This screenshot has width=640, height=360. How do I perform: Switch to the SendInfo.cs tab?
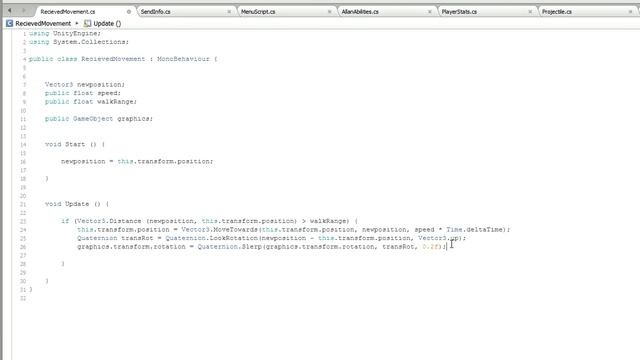(x=156, y=12)
